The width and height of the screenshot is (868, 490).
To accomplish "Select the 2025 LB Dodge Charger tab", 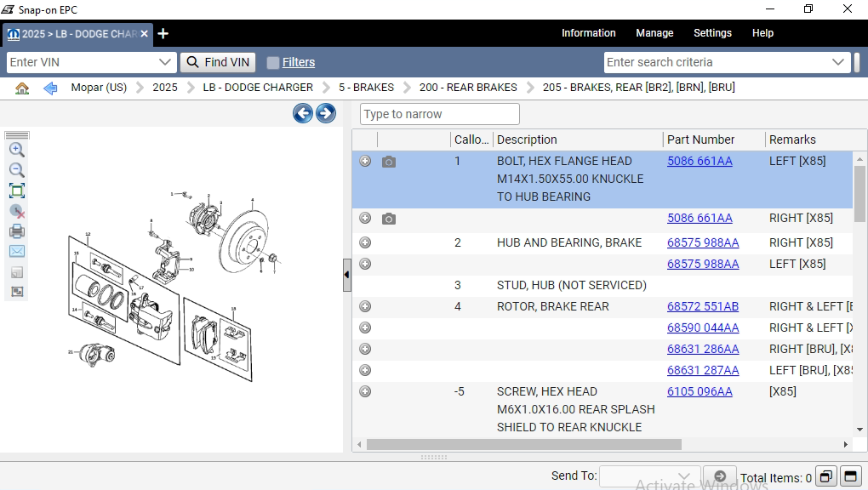I will click(x=77, y=34).
